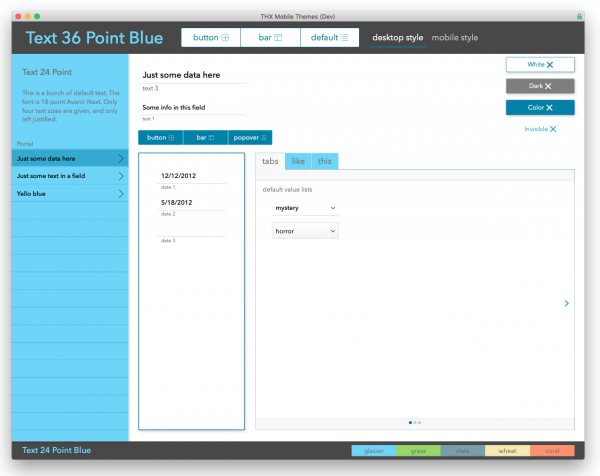Switch to mobile style tab
This screenshot has height=476, width=600.
pos(455,37)
